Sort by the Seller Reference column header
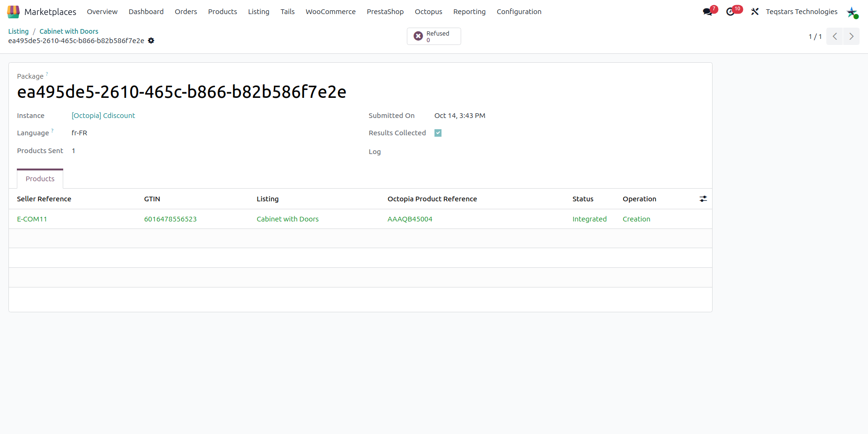 44,199
